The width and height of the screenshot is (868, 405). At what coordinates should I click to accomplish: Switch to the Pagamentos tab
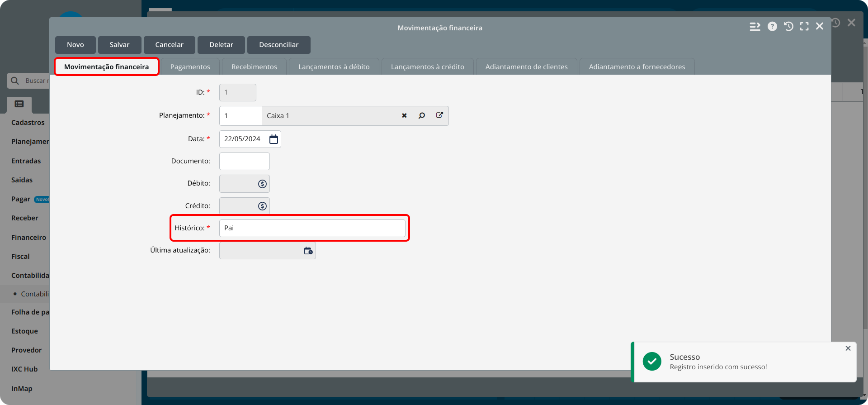(x=190, y=67)
